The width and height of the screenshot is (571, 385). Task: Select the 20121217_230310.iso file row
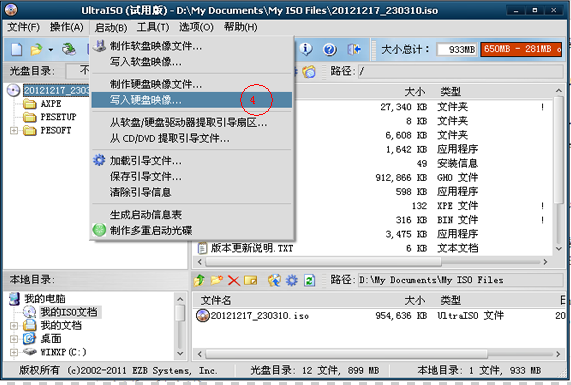click(379, 316)
